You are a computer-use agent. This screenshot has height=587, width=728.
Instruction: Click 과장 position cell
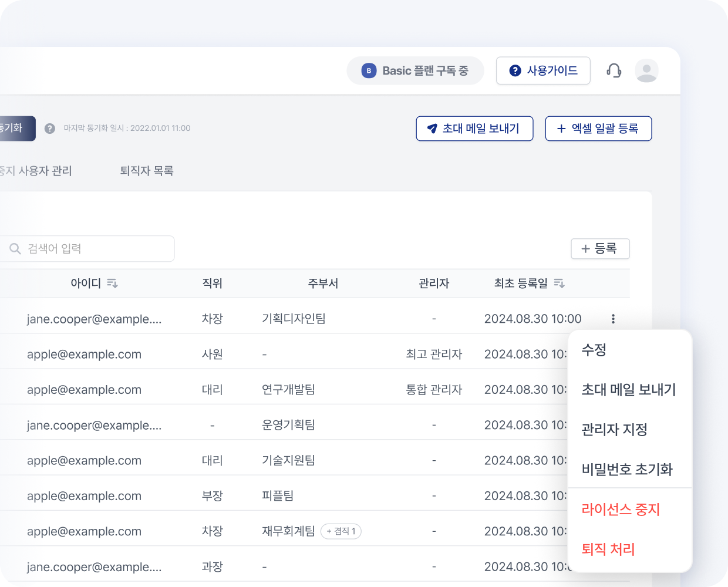(x=213, y=567)
